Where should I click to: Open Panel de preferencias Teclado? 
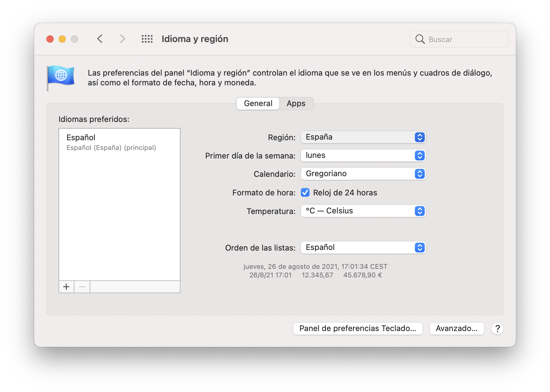tap(357, 329)
